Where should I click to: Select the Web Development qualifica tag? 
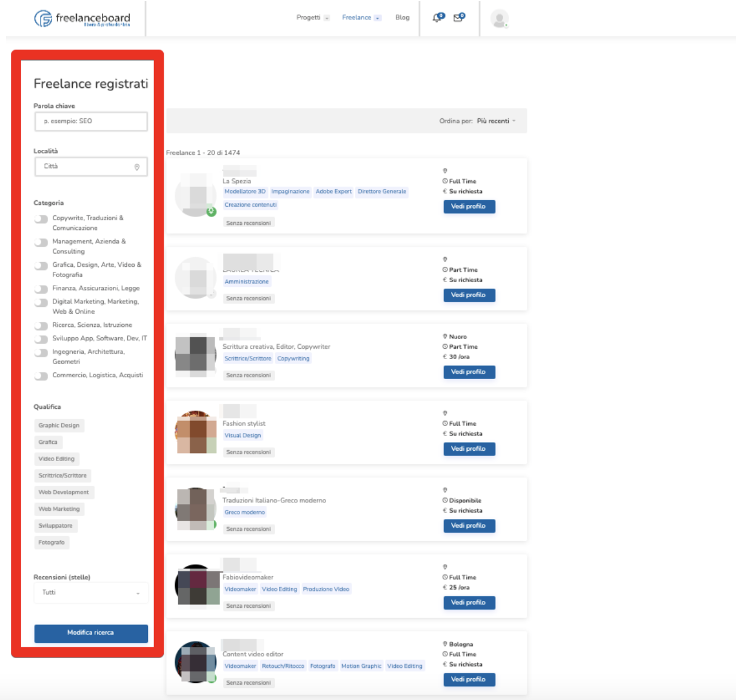(64, 493)
